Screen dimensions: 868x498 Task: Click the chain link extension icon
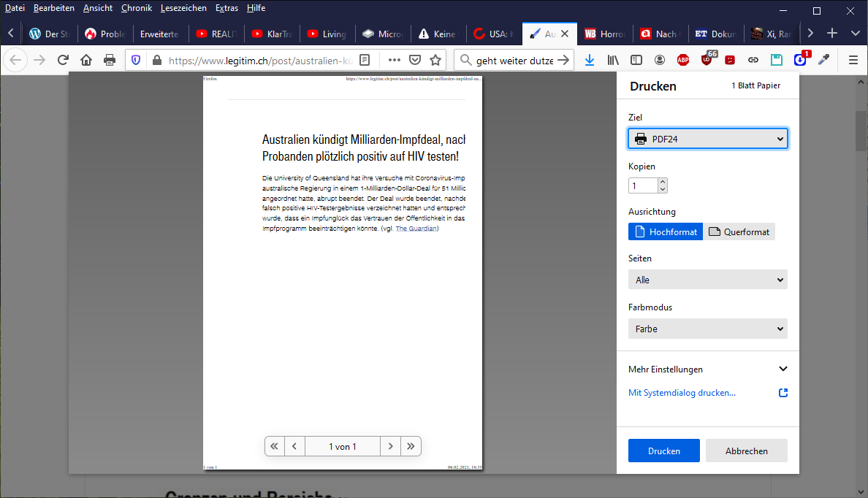753,61
